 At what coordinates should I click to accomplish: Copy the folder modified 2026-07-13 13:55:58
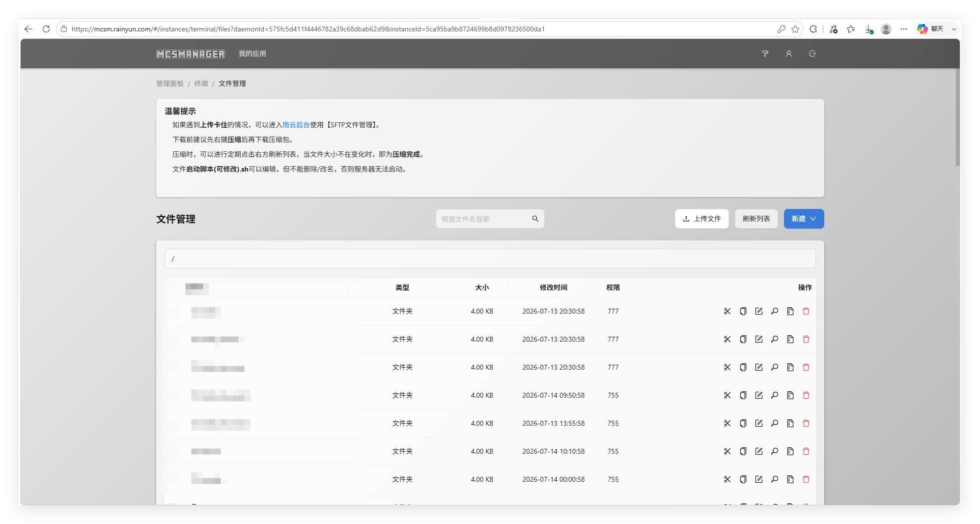click(x=743, y=423)
